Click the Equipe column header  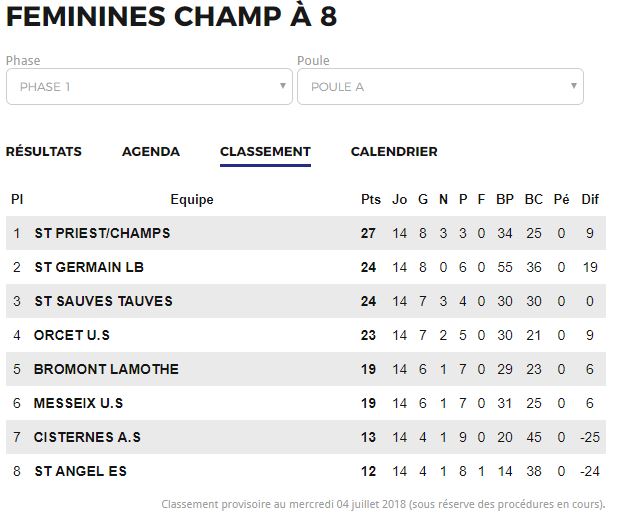(192, 200)
